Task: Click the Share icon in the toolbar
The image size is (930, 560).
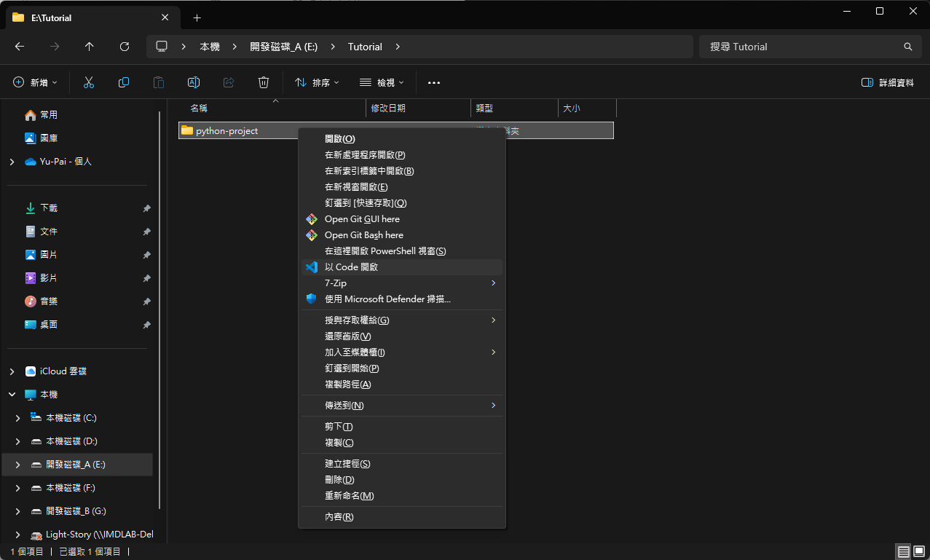Action: [x=228, y=82]
